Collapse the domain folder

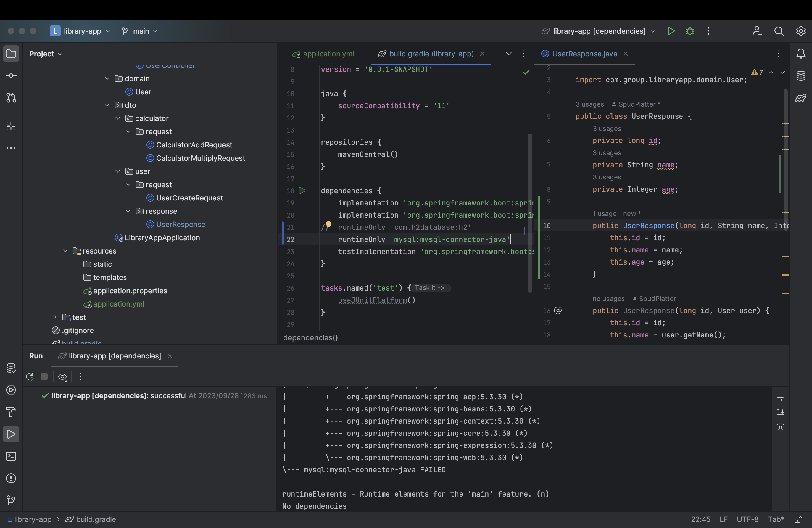107,78
